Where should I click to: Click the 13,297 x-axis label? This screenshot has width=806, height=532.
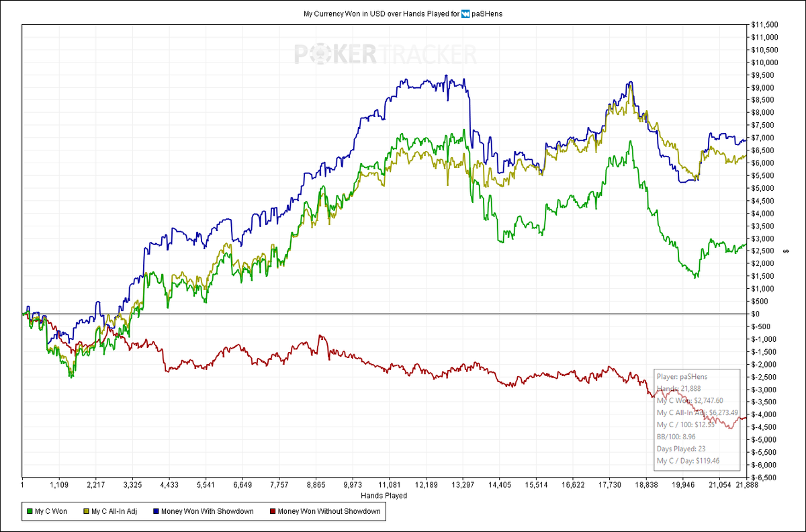[x=463, y=484]
